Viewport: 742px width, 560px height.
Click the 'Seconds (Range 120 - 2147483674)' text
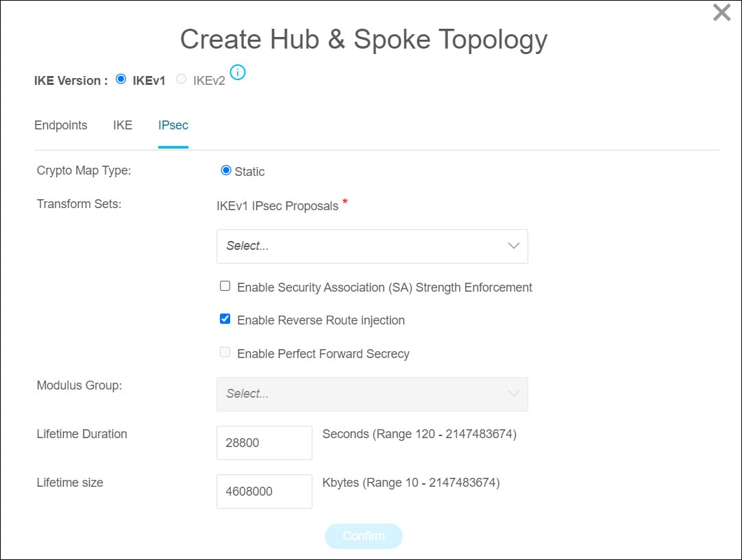pos(419,434)
